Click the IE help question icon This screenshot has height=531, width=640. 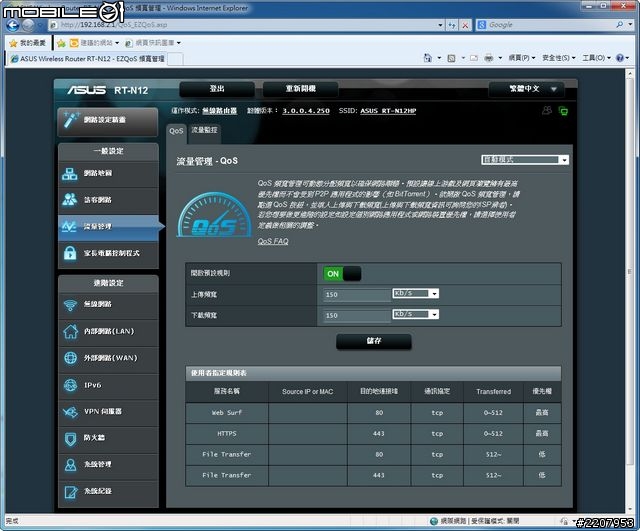pyautogui.click(x=620, y=58)
